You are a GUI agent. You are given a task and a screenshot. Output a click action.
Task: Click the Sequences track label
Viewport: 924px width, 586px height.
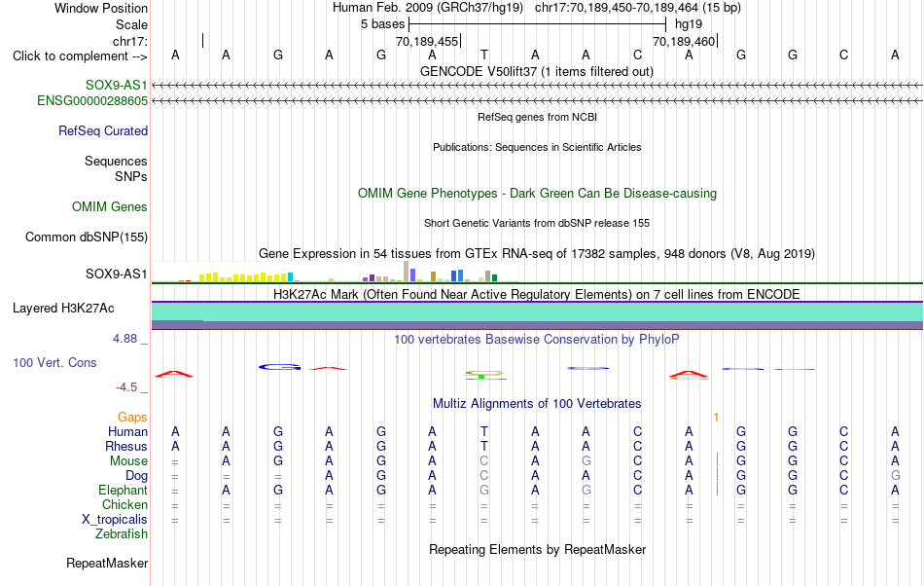tap(116, 161)
